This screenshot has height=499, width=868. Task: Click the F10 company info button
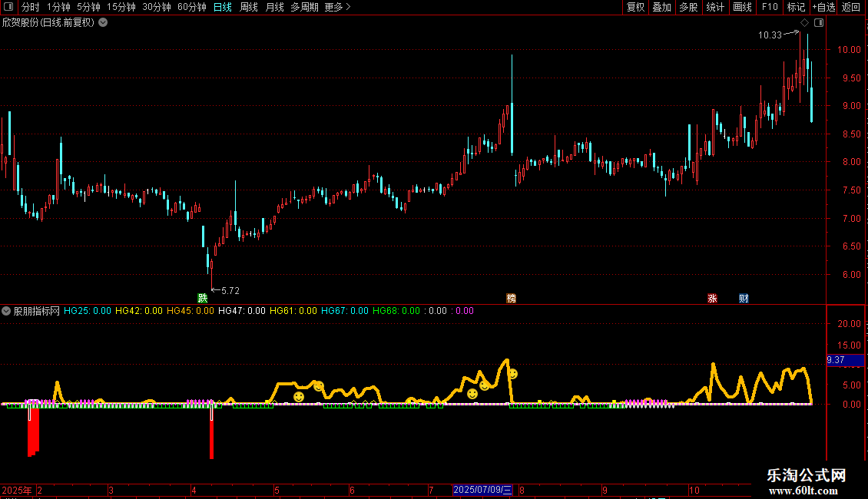(770, 7)
